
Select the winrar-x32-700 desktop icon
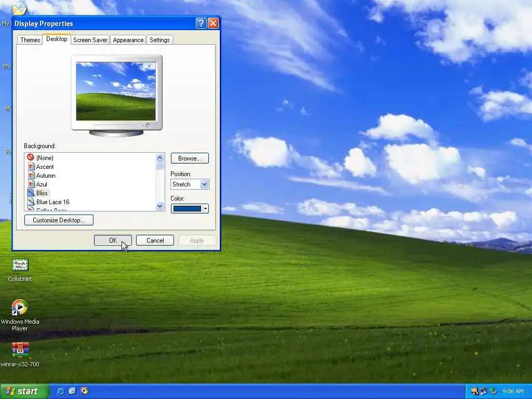coord(20,354)
